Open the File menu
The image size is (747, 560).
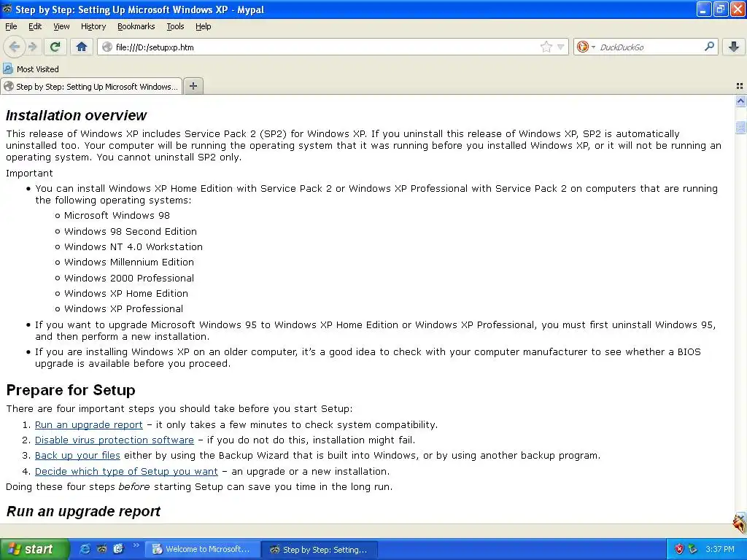coord(11,26)
